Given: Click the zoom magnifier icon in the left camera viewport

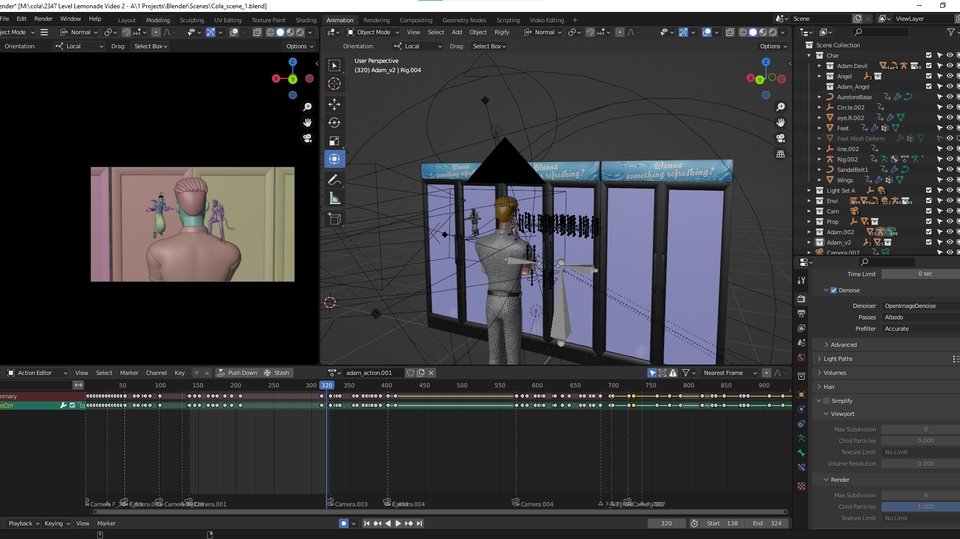Looking at the screenshot, I should coord(307,107).
